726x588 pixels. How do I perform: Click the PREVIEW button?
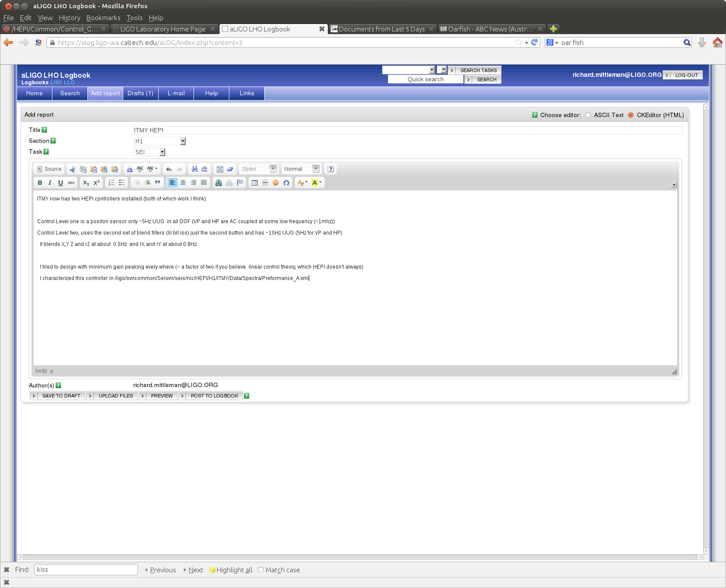pyautogui.click(x=158, y=396)
